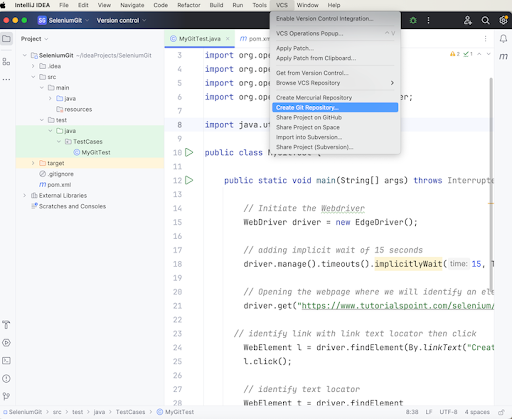Viewport: 512px width, 419px height.
Task: Choose Get from Version Control
Action: click(335, 73)
